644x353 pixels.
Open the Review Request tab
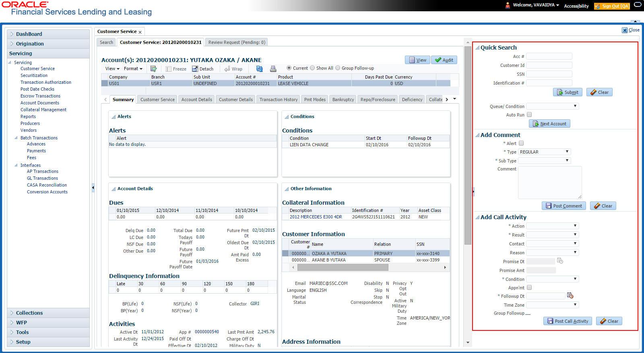pos(236,42)
